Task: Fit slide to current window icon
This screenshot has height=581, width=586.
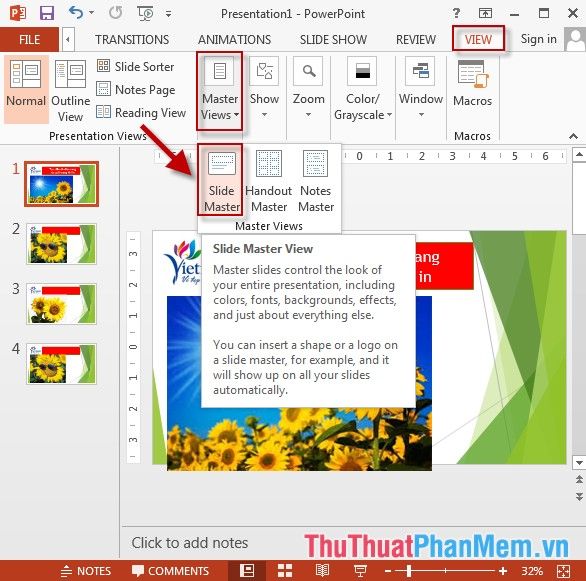Action: pyautogui.click(x=564, y=571)
